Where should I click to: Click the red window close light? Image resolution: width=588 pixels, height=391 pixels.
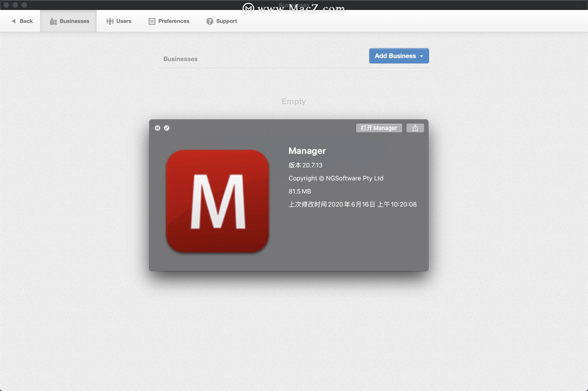point(6,5)
